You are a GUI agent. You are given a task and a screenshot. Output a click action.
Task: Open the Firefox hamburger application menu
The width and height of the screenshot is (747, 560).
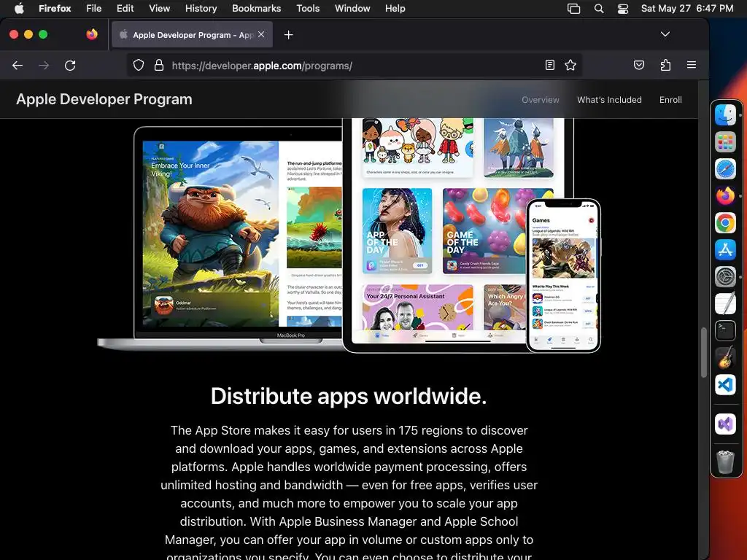[x=692, y=65]
